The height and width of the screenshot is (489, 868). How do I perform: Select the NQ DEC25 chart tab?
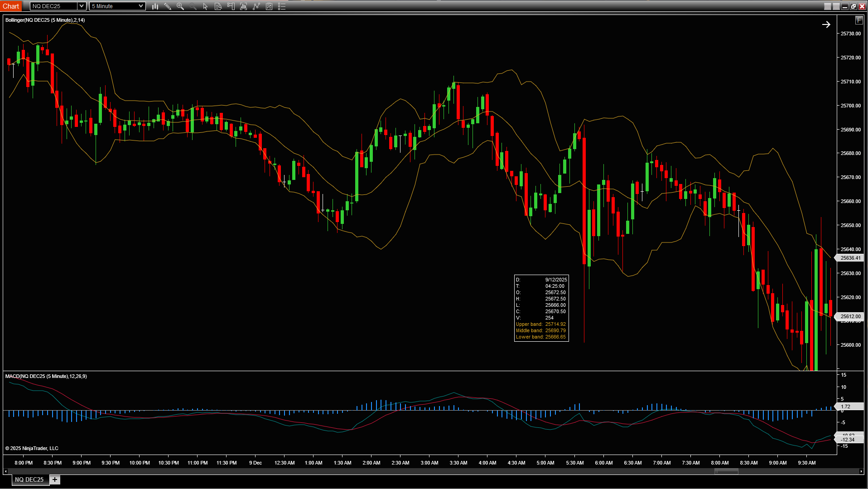click(x=29, y=479)
